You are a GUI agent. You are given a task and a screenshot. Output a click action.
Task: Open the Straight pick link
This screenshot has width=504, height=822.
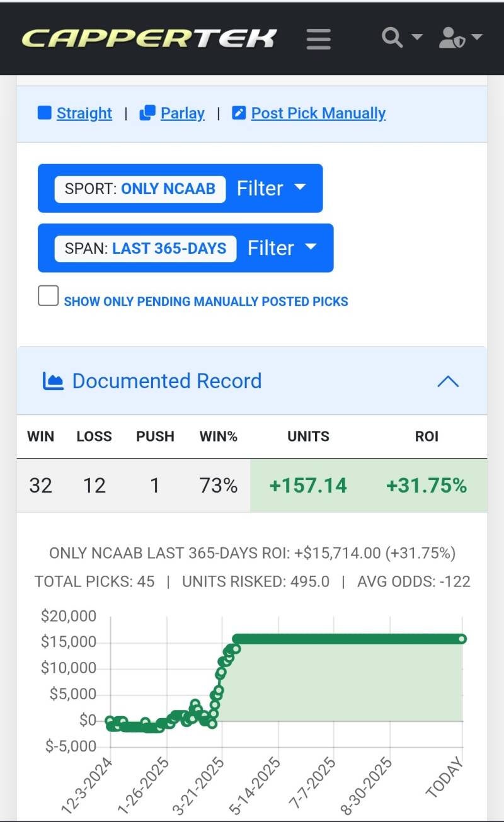tap(84, 113)
